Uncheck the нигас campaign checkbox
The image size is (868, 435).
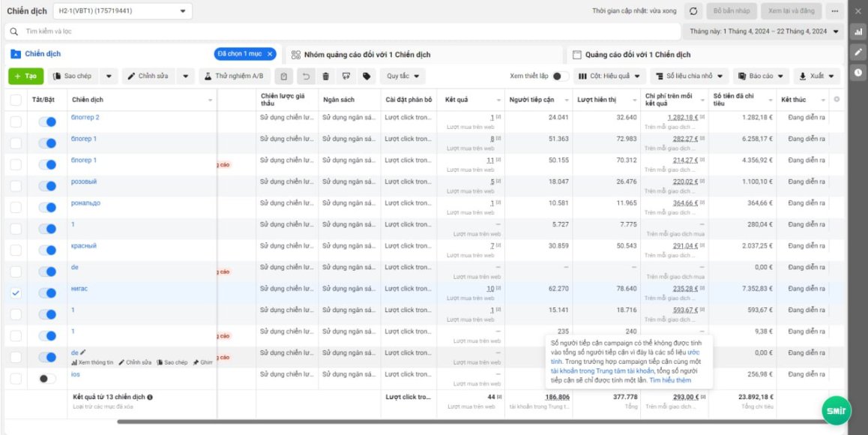click(x=16, y=293)
